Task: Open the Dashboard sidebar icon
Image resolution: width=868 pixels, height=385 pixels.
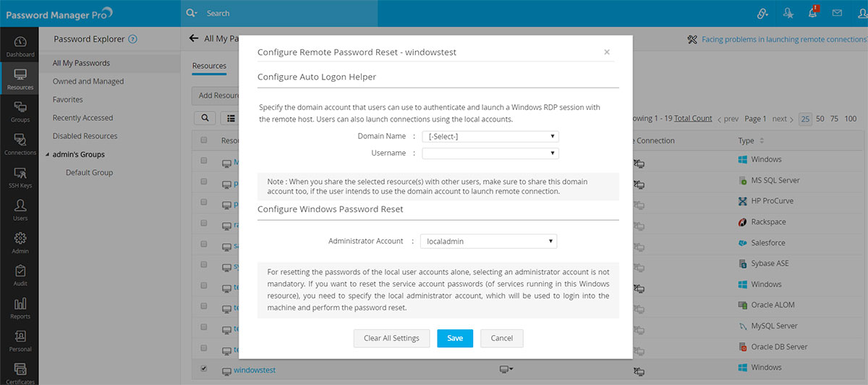Action: pos(20,46)
